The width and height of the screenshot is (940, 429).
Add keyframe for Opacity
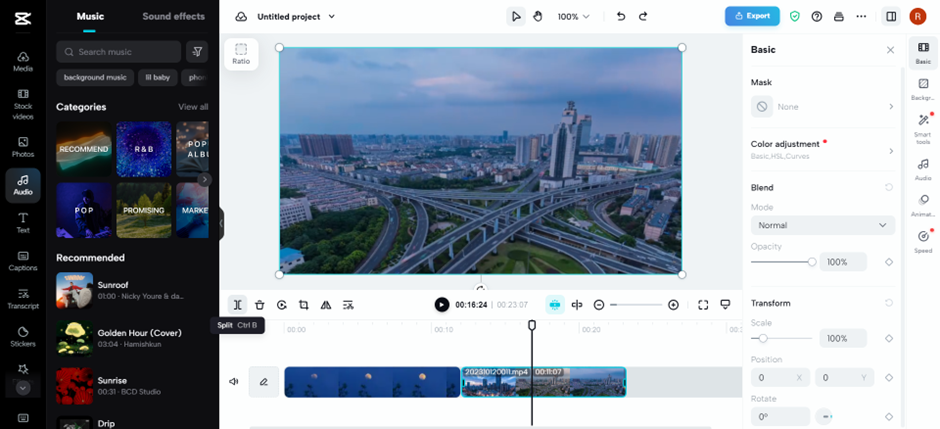(889, 262)
